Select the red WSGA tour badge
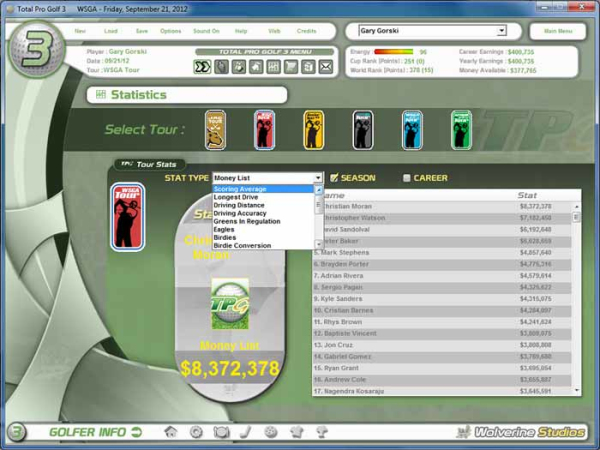Image resolution: width=600 pixels, height=450 pixels. point(264,130)
